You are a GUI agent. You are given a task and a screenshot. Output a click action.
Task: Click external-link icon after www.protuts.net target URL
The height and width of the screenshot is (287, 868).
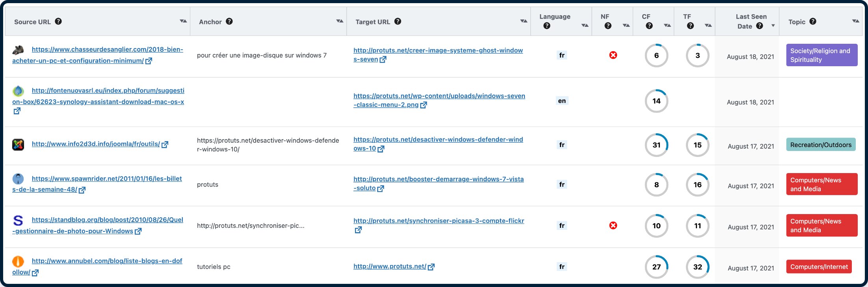coord(431,266)
